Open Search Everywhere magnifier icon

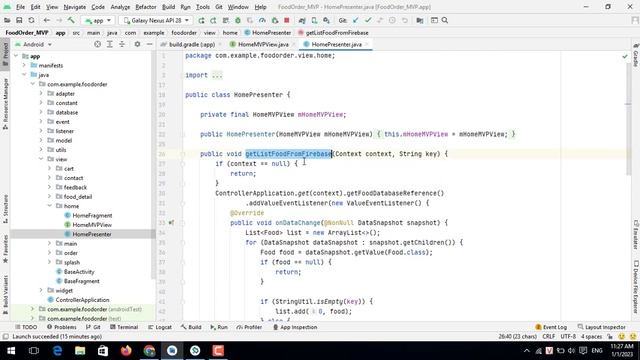tap(445, 20)
